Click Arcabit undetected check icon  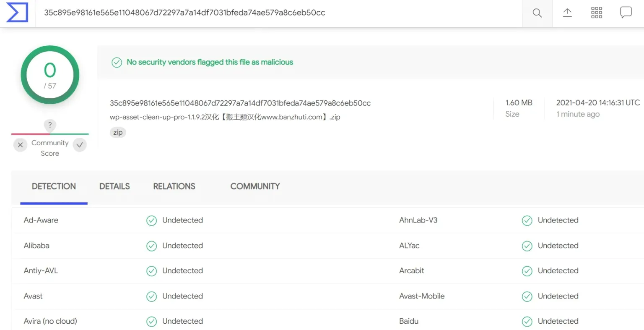tap(527, 271)
